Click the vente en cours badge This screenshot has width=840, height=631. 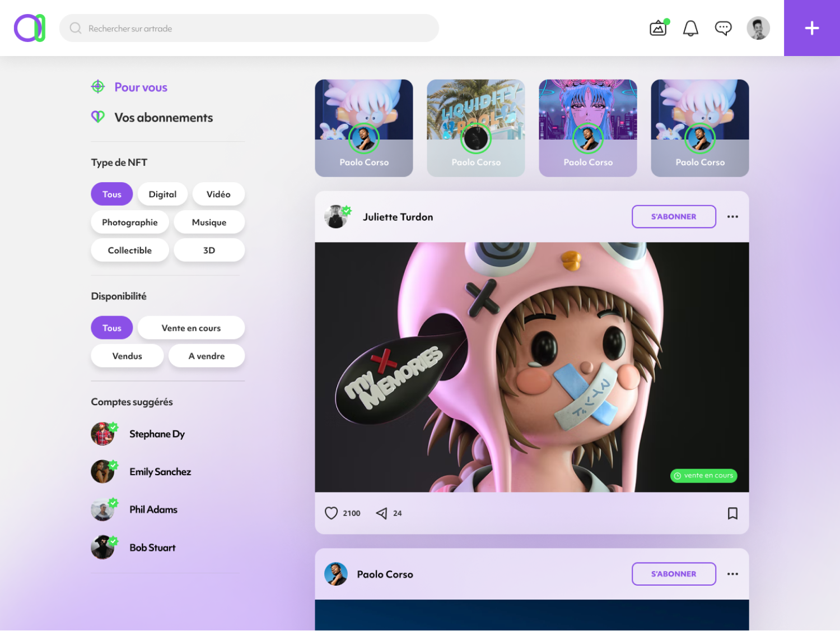click(x=704, y=475)
